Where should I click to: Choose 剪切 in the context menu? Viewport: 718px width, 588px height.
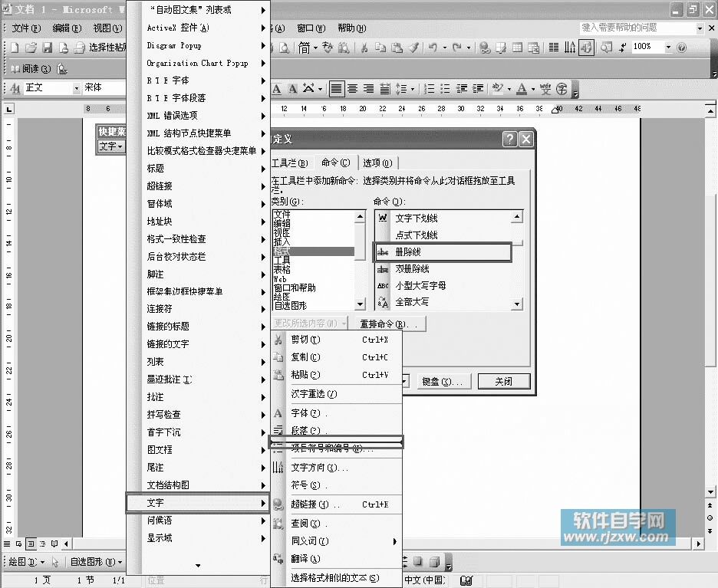[337, 340]
